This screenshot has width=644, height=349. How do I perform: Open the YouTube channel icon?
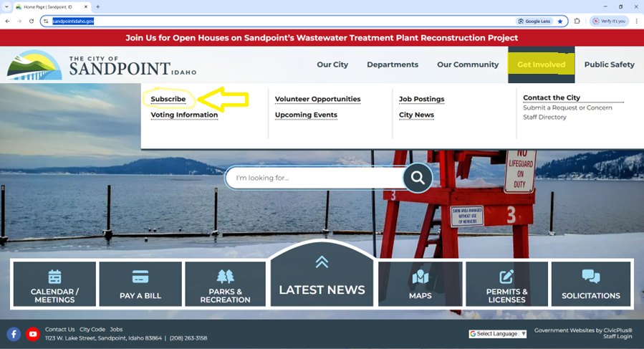pyautogui.click(x=33, y=334)
